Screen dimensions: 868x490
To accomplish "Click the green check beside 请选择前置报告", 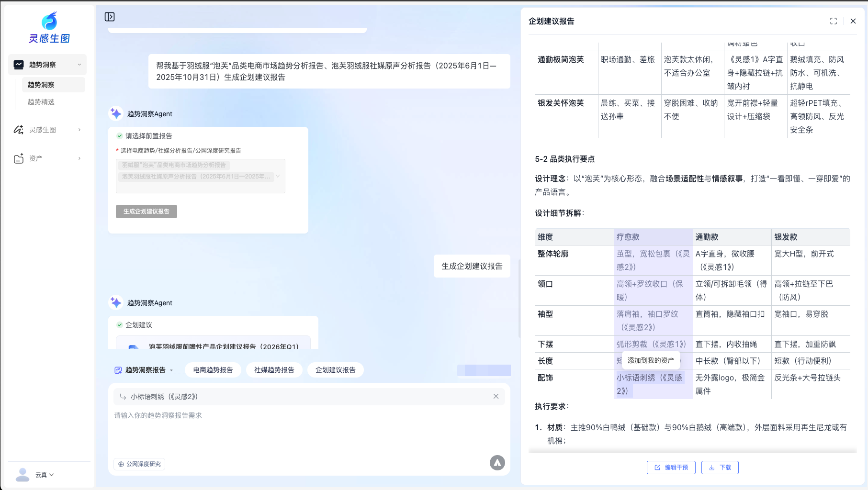I will tap(120, 136).
